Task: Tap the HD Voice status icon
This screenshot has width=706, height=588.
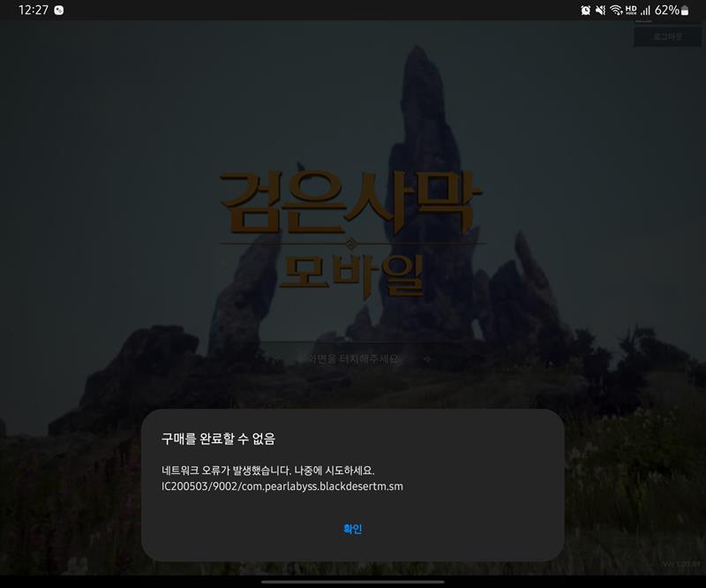Action: coord(631,11)
